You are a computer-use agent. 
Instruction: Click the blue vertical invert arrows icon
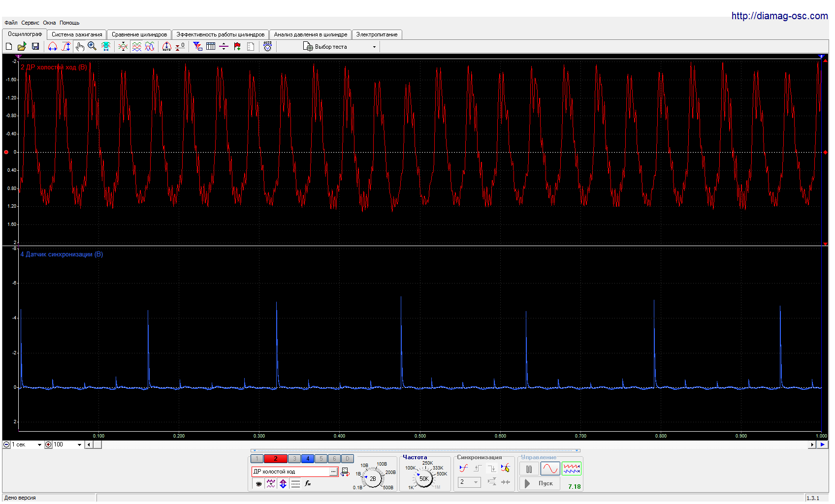pos(283,484)
